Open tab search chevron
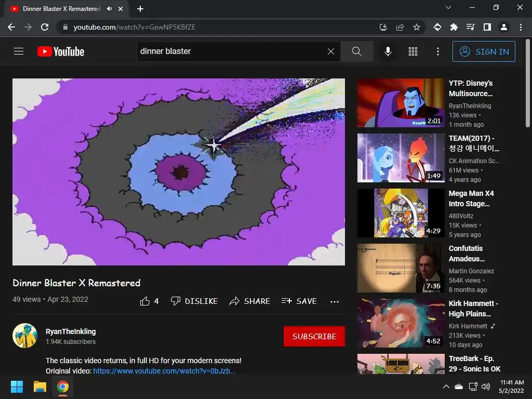Image resolution: width=532 pixels, height=399 pixels. click(448, 7)
